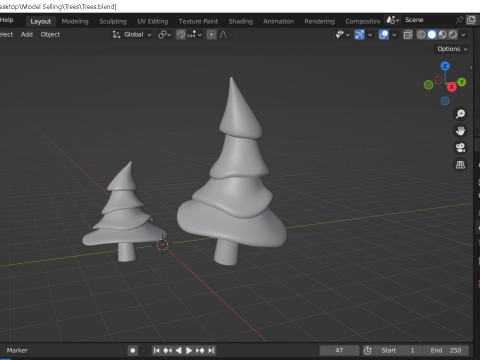Expand sidebar with small arrow tab

pos(471,67)
